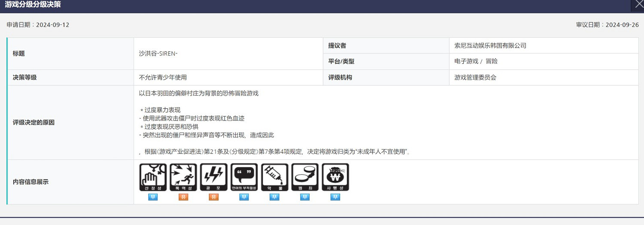Click the blue badge below the syringe icon
Screen dimensions: 644x225
pyautogui.click(x=274, y=197)
